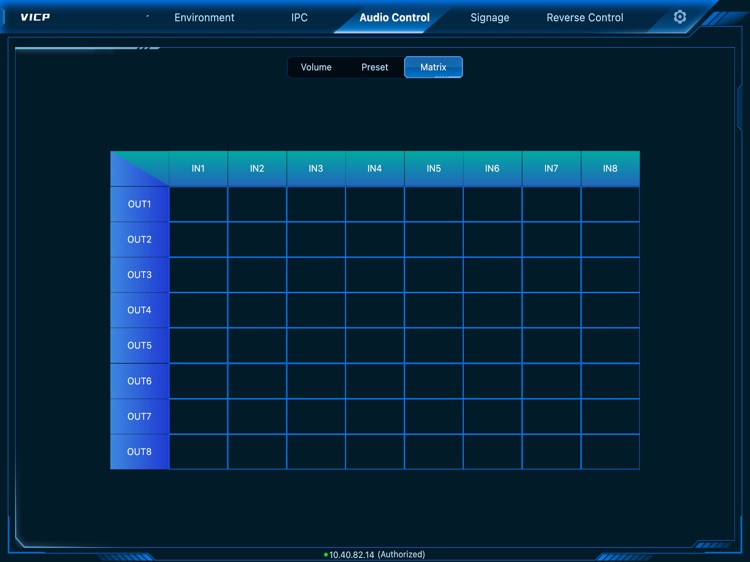Open the settings gear icon
Image resolution: width=750 pixels, height=562 pixels.
point(679,17)
